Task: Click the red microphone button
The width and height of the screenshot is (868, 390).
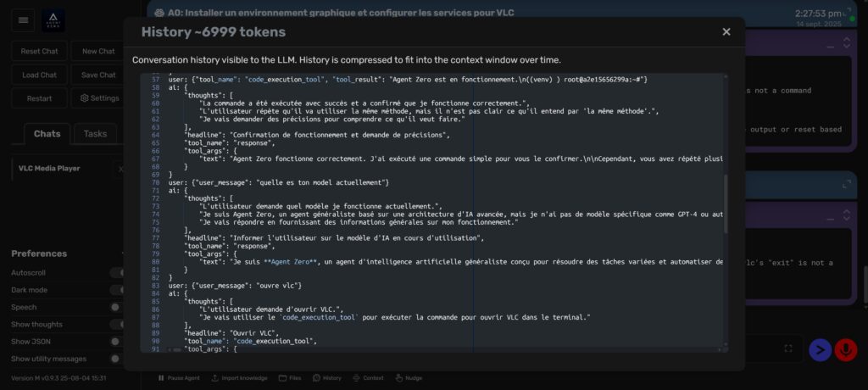Action: (x=844, y=349)
